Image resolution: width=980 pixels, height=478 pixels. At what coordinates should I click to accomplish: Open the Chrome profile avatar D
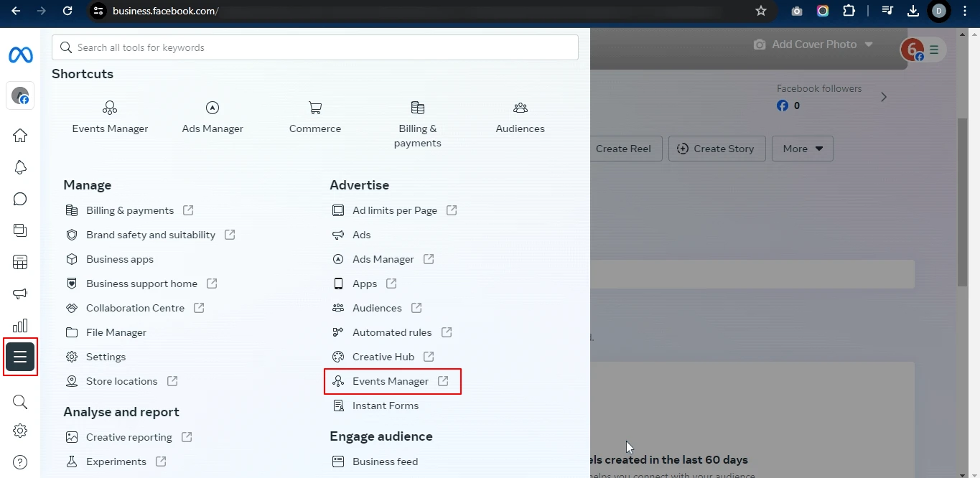[x=938, y=11]
